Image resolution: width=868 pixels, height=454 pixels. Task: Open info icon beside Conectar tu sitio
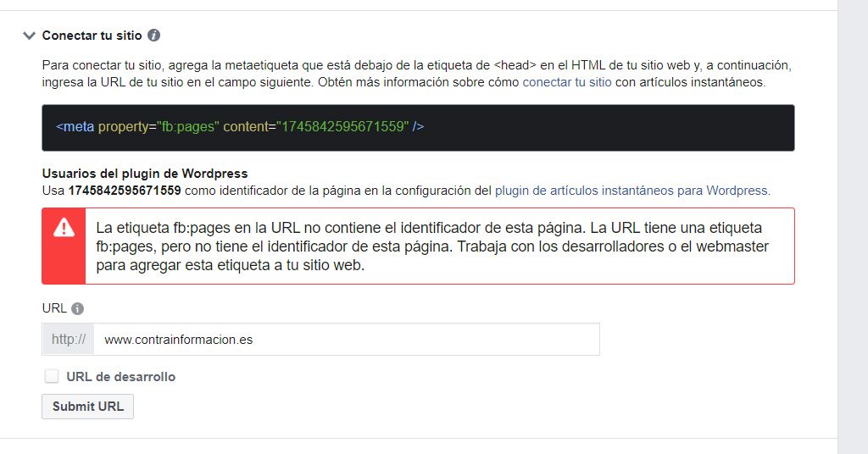click(x=154, y=36)
